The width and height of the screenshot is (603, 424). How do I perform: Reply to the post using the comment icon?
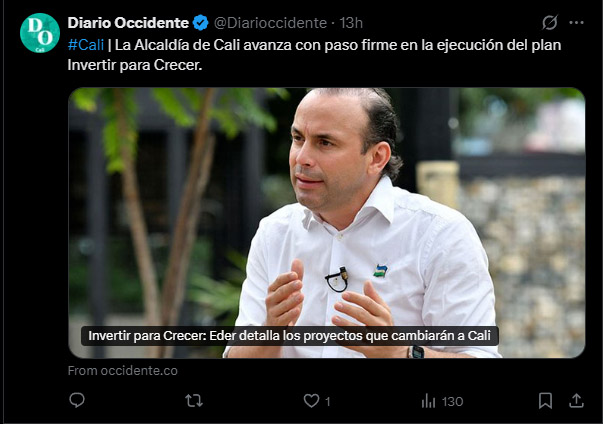(x=77, y=401)
